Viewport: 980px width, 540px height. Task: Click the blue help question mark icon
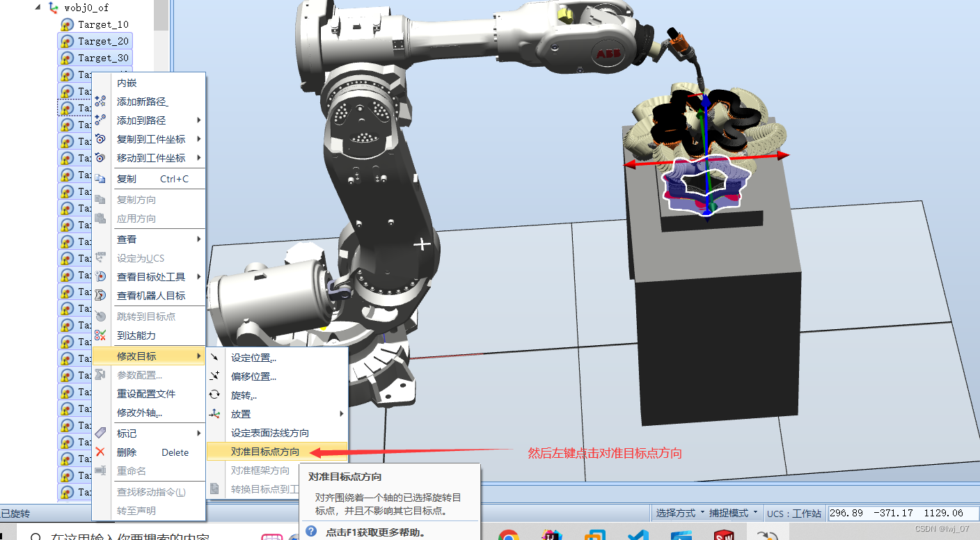311,532
